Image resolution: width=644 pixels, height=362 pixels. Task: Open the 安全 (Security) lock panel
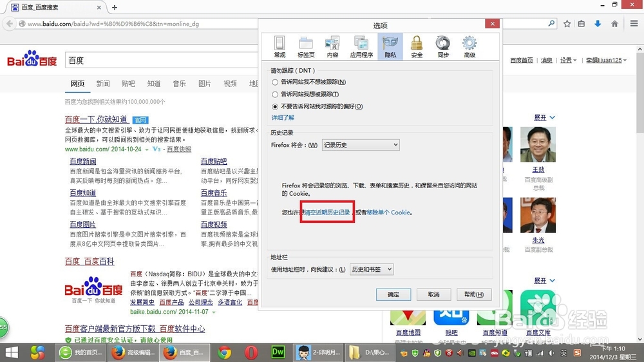tap(417, 46)
